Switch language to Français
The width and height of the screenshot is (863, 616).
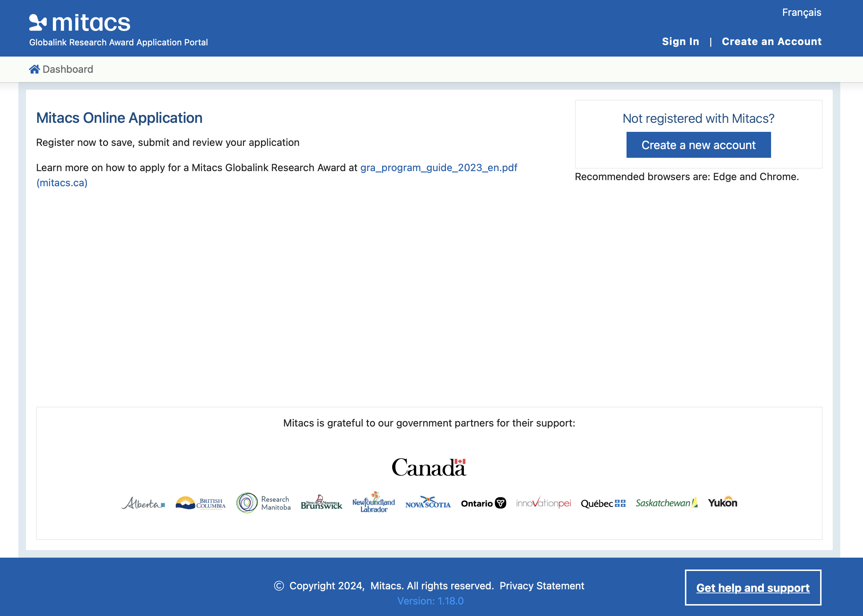coord(801,13)
